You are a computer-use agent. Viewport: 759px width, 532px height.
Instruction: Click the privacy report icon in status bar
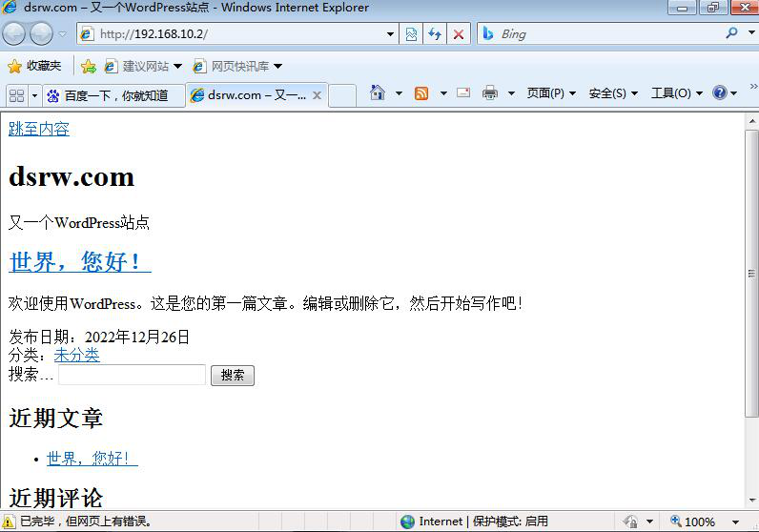(x=630, y=522)
